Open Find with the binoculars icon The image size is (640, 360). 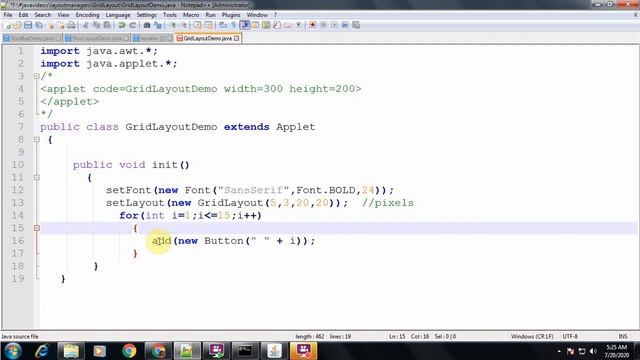pyautogui.click(x=147, y=25)
